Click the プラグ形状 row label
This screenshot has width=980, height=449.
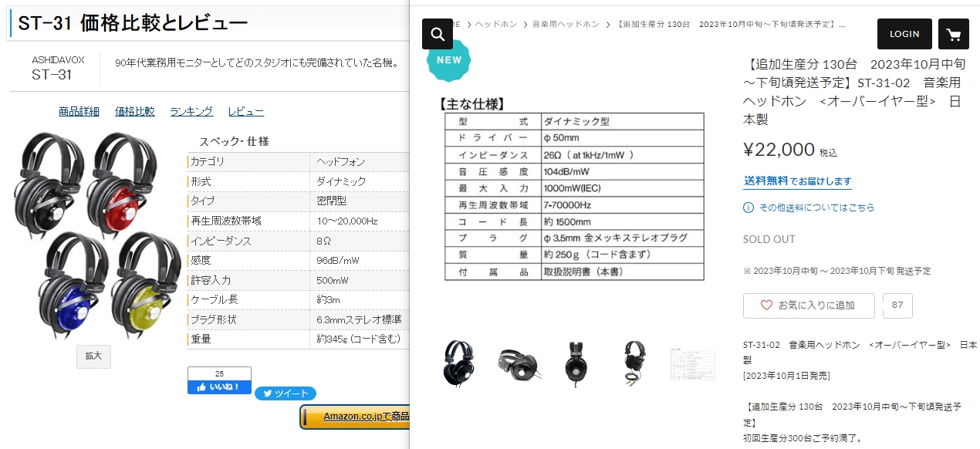click(x=213, y=319)
